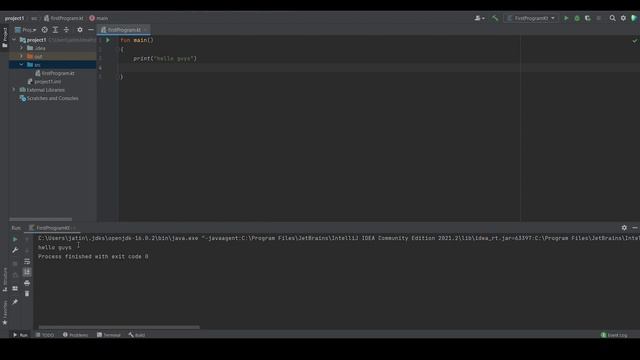Expand External Libraries node
Image resolution: width=640 pixels, height=360 pixels.
pyautogui.click(x=14, y=90)
